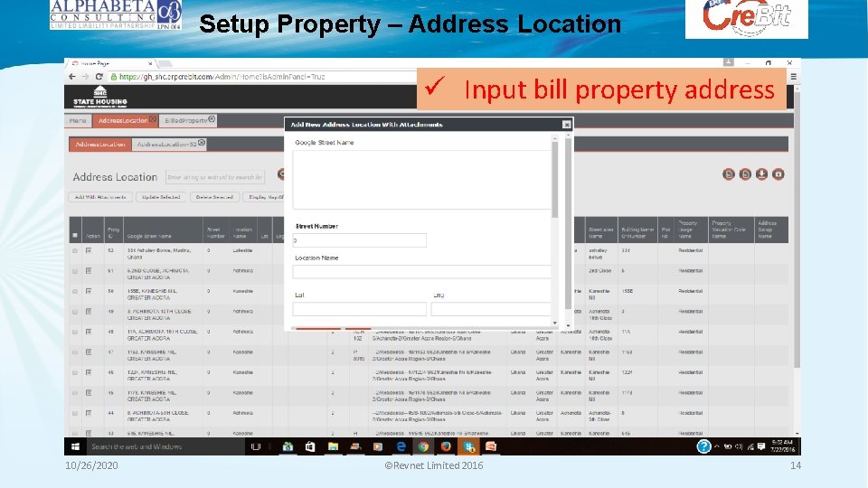Click the Lng input field
The height and width of the screenshot is (488, 868).
tap(491, 309)
